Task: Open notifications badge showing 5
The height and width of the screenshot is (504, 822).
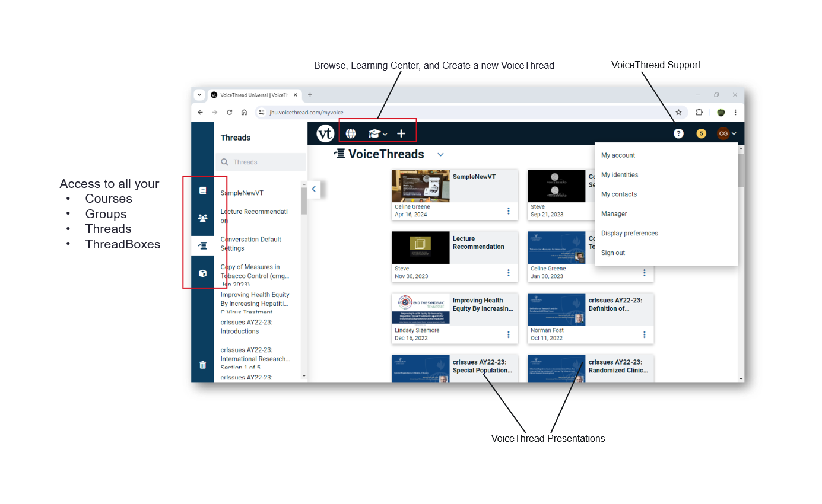Action: click(x=702, y=133)
